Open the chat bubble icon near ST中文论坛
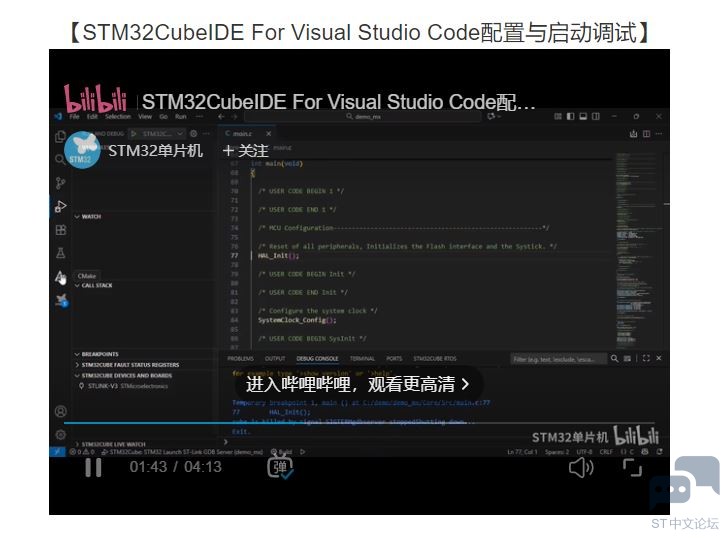This screenshot has height=539, width=728. (684, 482)
